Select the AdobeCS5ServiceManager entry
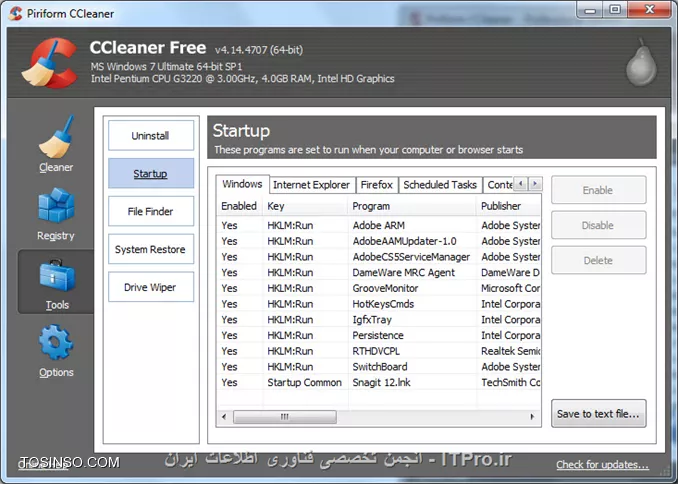This screenshot has width=678, height=484. 378,257
